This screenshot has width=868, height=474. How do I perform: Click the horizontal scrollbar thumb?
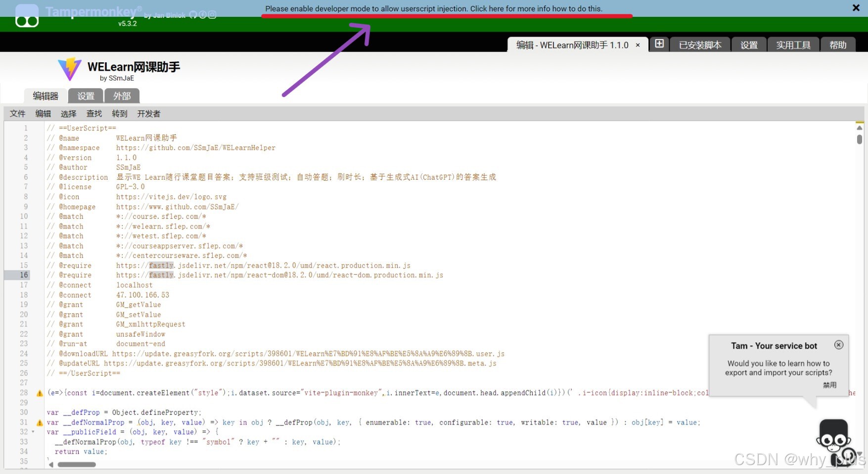coord(77,465)
